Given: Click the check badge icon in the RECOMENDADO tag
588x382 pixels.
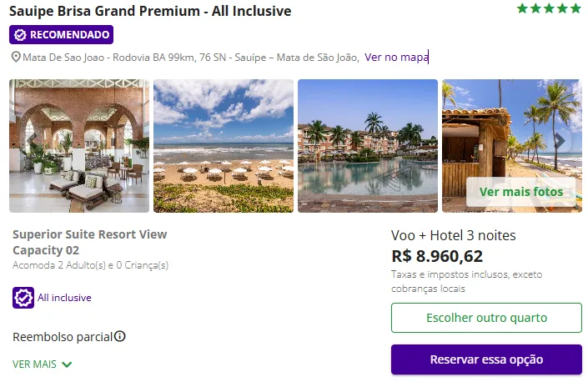Looking at the screenshot, I should [20, 35].
